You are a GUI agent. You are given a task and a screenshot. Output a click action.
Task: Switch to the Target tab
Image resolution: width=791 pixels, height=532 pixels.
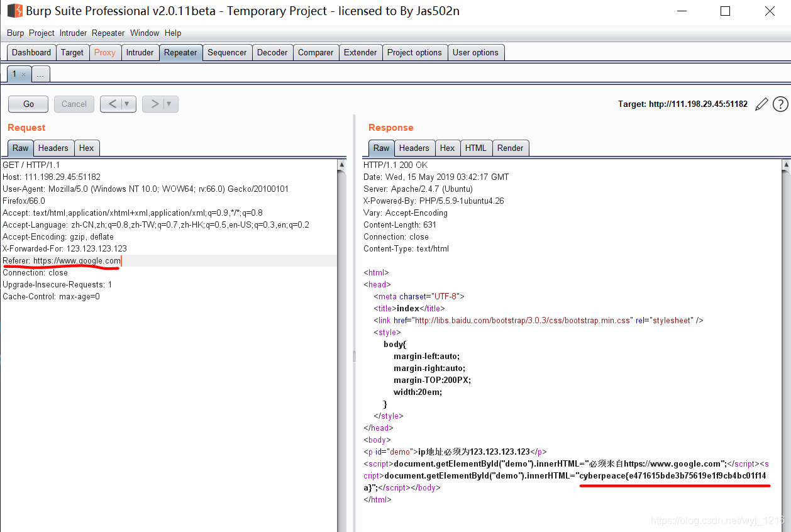coord(72,53)
